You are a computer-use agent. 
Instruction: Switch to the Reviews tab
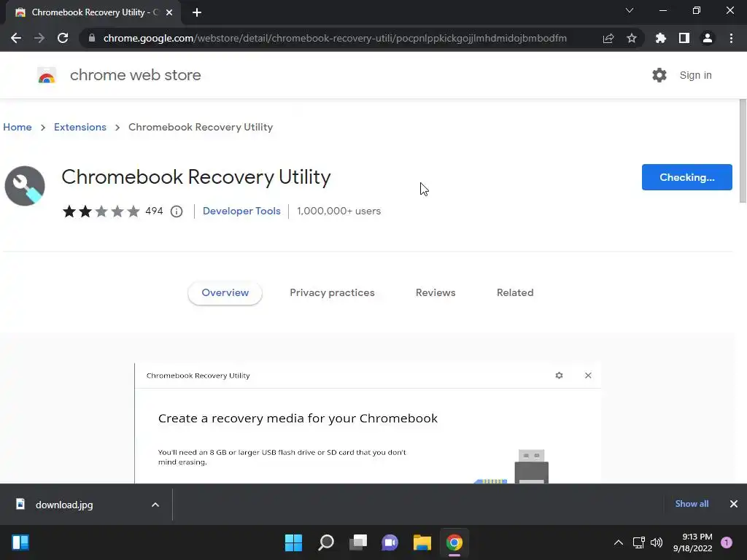(x=436, y=293)
